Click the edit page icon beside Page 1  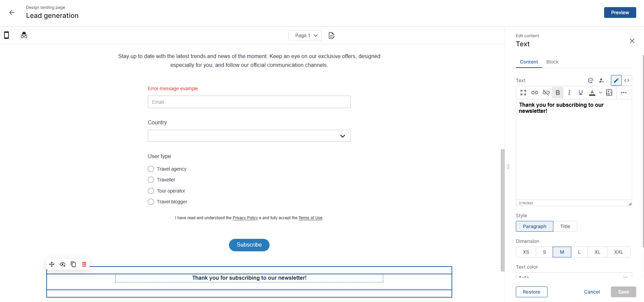click(331, 35)
